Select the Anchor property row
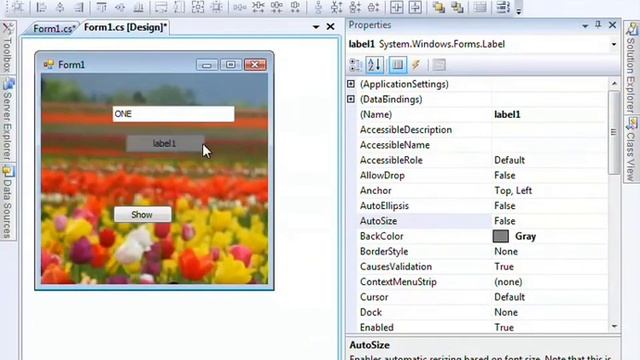Viewport: 640px width, 360px height. pos(482,191)
